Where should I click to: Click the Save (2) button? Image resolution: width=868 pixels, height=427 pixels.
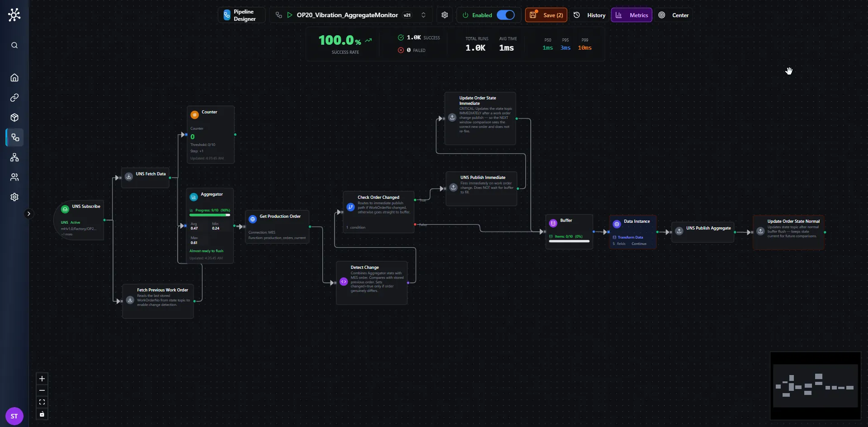click(x=546, y=15)
